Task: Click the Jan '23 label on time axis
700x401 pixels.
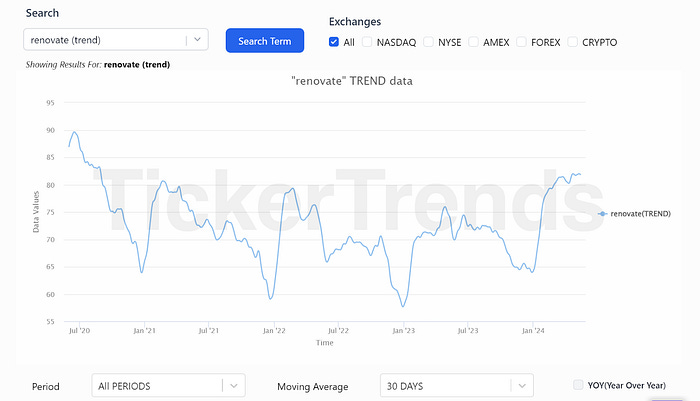Action: [x=404, y=331]
